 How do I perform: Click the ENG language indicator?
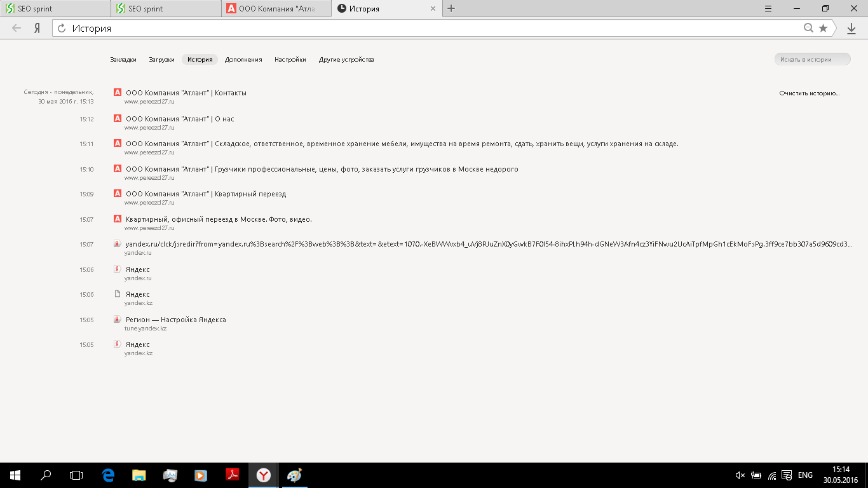[x=805, y=475]
